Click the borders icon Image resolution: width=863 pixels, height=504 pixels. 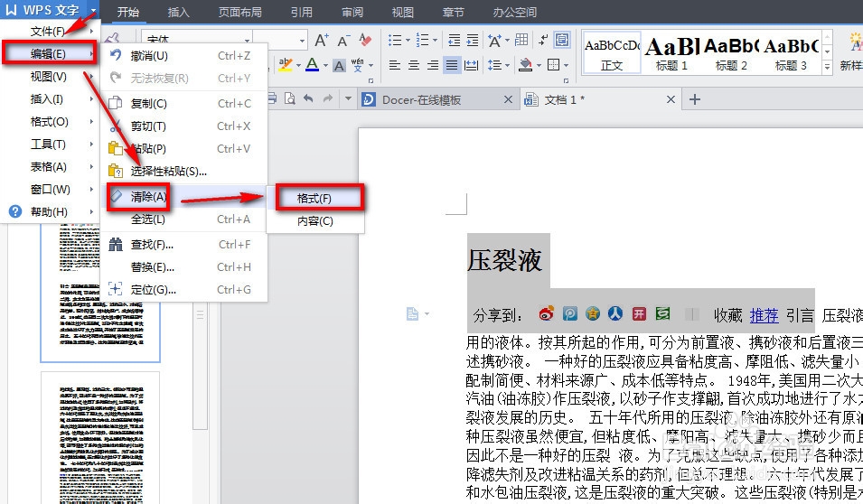click(554, 65)
